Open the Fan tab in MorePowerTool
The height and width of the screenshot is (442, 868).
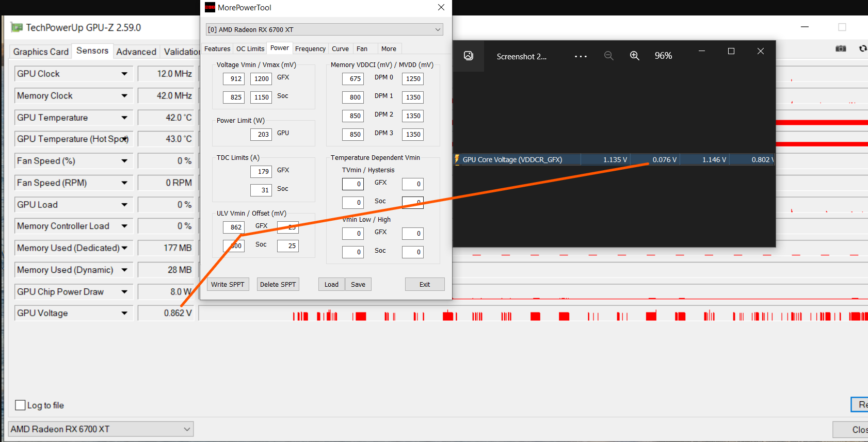click(362, 49)
